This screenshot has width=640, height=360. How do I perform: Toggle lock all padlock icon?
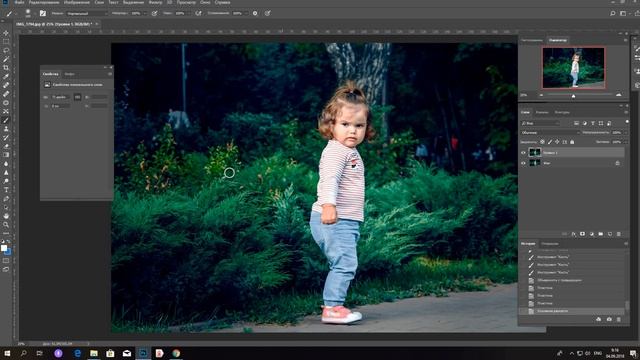pos(572,142)
